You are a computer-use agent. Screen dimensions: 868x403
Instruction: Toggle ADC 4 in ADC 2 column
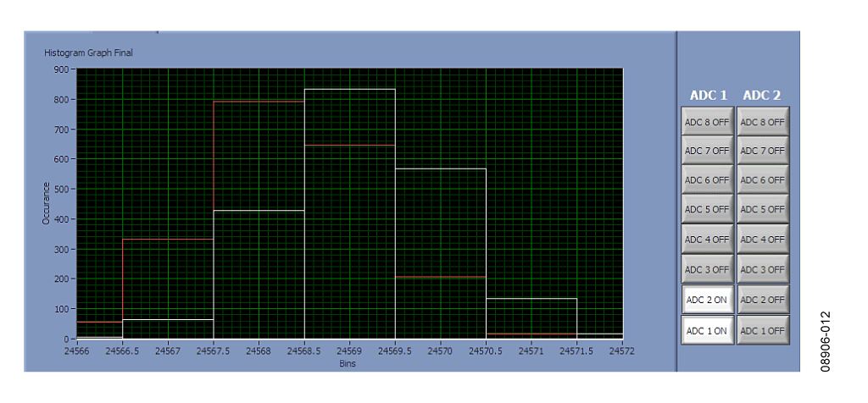click(x=762, y=240)
